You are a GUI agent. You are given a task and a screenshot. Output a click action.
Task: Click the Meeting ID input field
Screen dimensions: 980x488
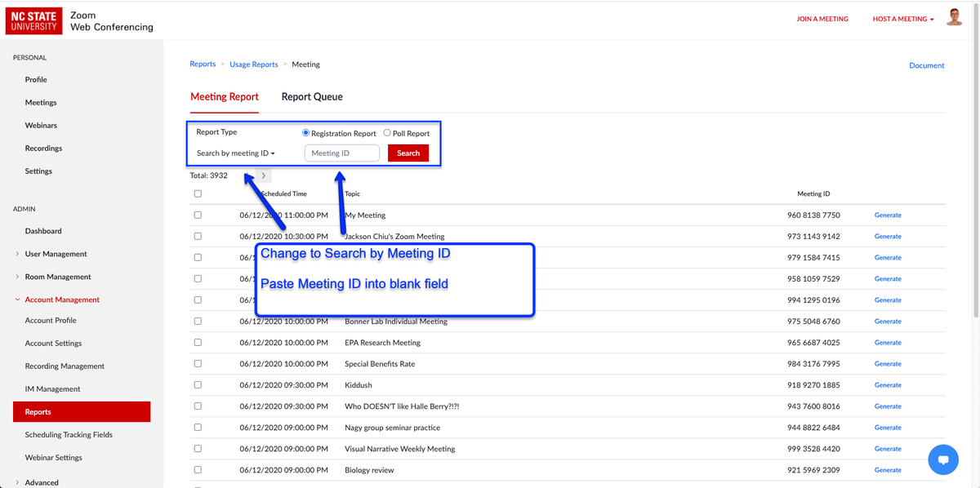tap(341, 153)
